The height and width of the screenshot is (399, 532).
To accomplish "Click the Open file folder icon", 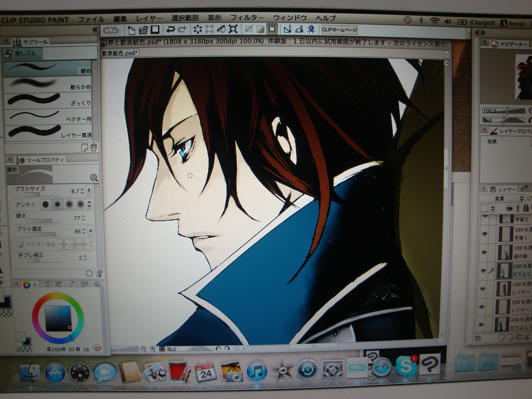I will click(143, 30).
